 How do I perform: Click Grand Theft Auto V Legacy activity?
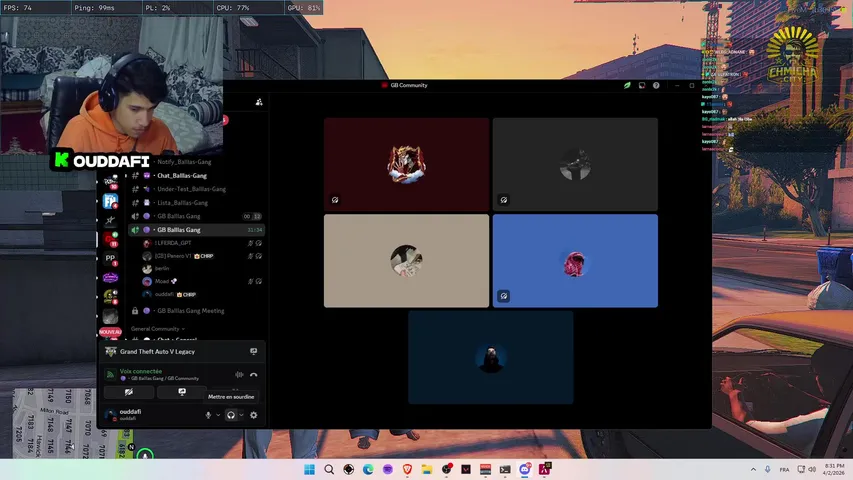pos(157,352)
